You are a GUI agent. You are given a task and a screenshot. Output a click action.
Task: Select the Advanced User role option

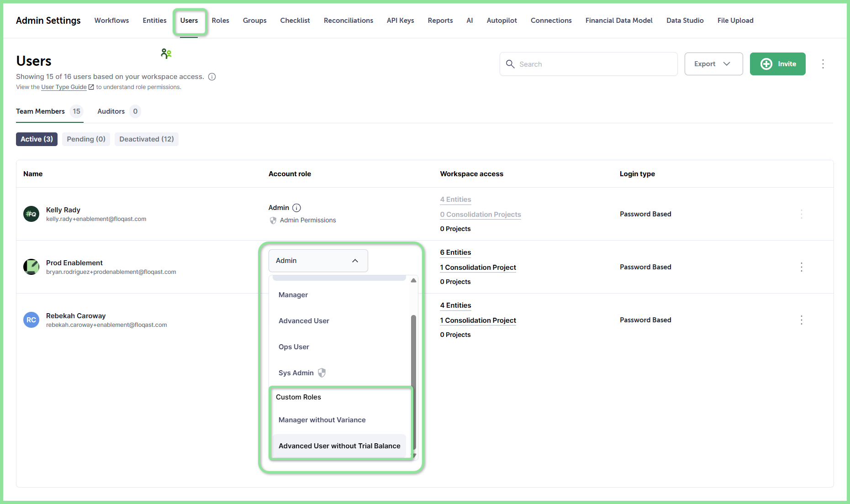tap(339, 321)
